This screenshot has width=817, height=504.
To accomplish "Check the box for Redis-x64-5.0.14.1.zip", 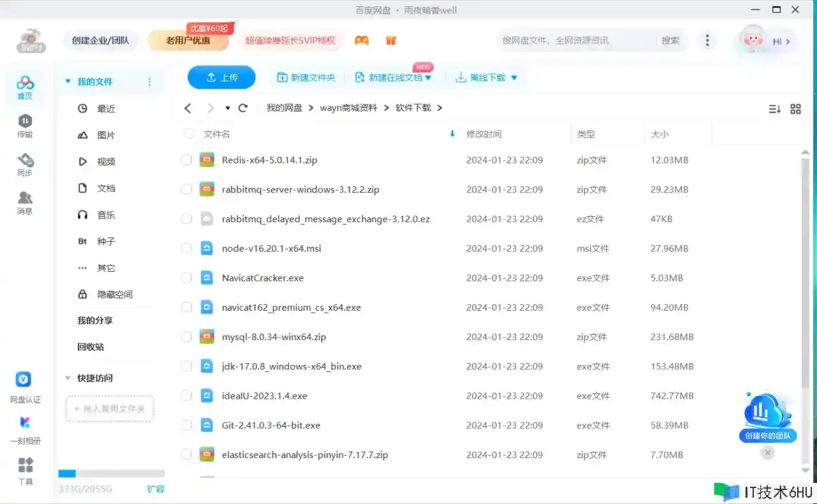I will point(186,160).
